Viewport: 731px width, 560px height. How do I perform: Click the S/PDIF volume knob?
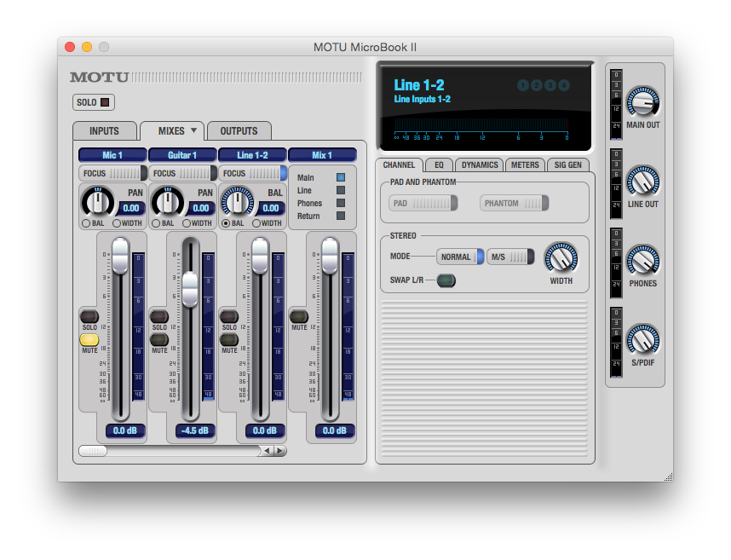(x=643, y=339)
